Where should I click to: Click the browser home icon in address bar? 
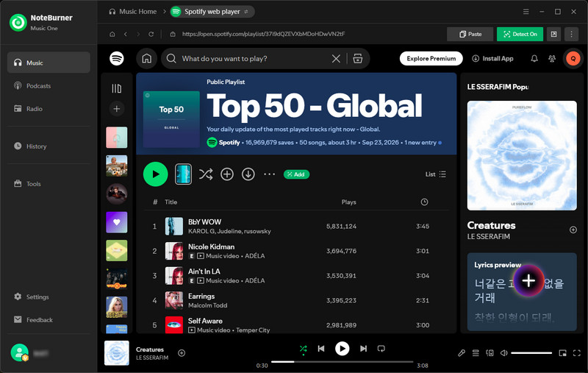(112, 34)
